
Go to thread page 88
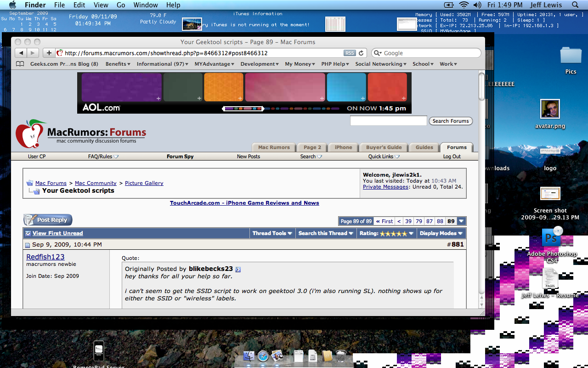point(440,221)
